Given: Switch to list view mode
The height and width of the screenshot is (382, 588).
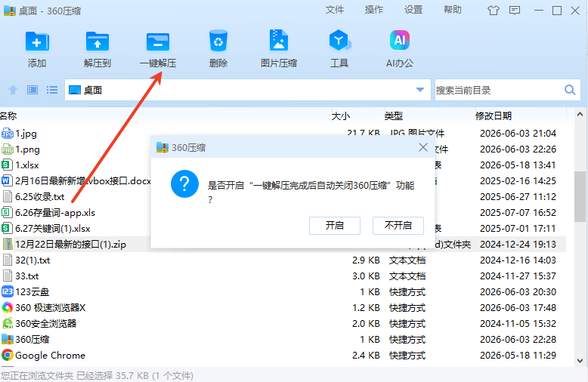Looking at the screenshot, I should (x=52, y=90).
